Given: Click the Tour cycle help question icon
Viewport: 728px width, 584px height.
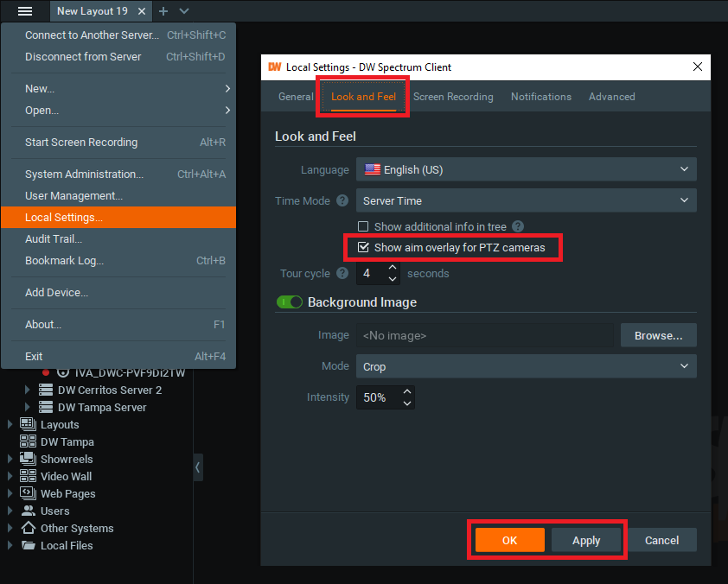Looking at the screenshot, I should click(x=342, y=273).
